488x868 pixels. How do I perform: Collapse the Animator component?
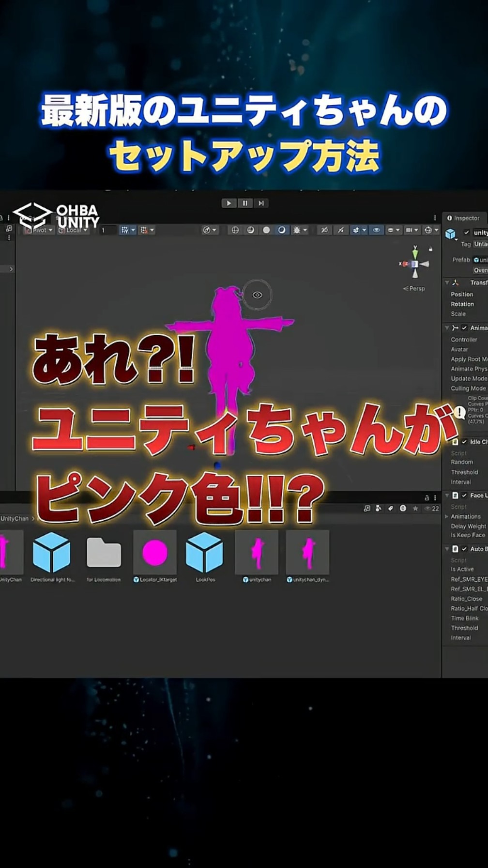tap(447, 328)
